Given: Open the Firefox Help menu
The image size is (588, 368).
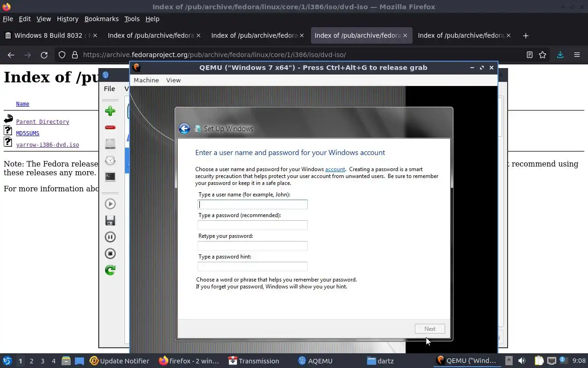Looking at the screenshot, I should (152, 19).
